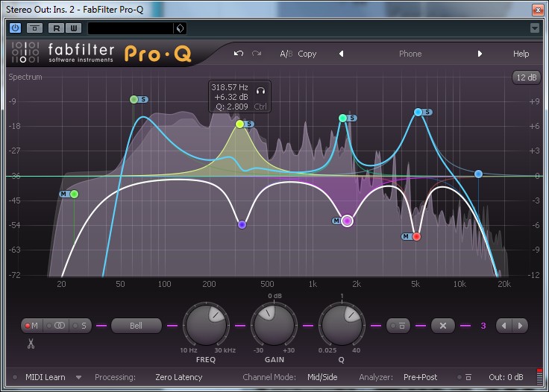Delete the band with the X button
The height and width of the screenshot is (392, 549).
(x=443, y=326)
